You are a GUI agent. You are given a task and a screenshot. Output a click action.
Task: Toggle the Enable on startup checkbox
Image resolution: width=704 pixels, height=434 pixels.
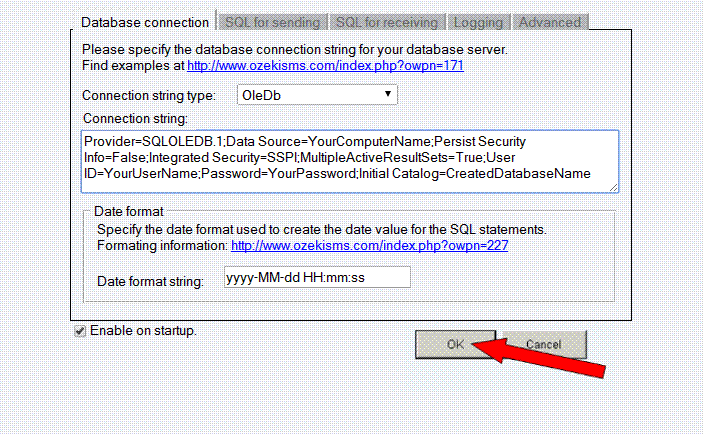[x=80, y=331]
